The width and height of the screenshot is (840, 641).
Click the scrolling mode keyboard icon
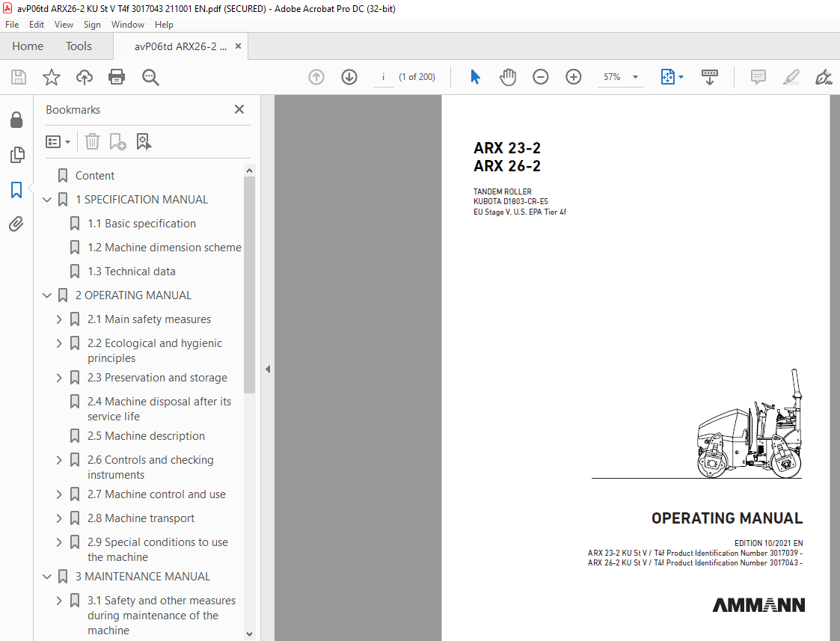click(709, 77)
